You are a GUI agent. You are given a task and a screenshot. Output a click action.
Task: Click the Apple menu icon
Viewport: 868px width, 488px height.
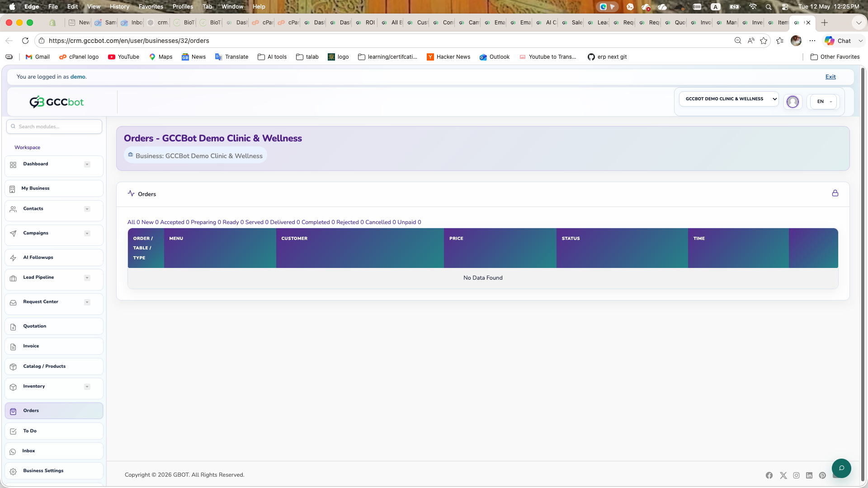[12, 6]
